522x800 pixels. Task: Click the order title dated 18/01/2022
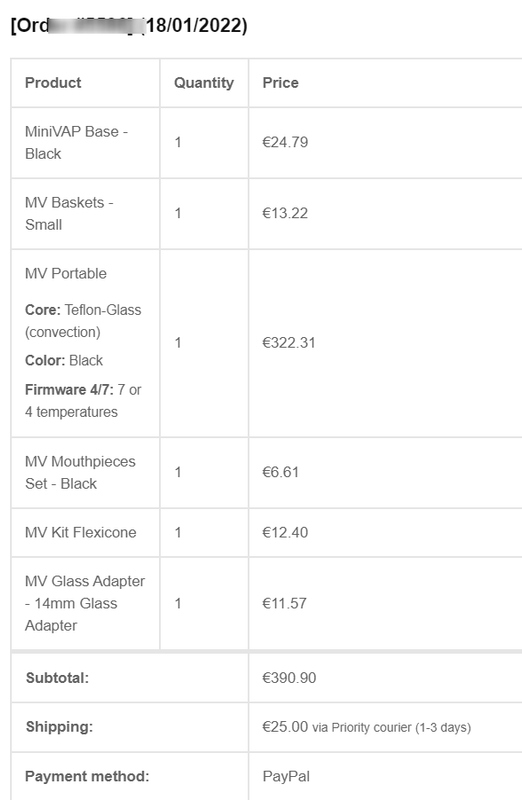pyautogui.click(x=129, y=26)
